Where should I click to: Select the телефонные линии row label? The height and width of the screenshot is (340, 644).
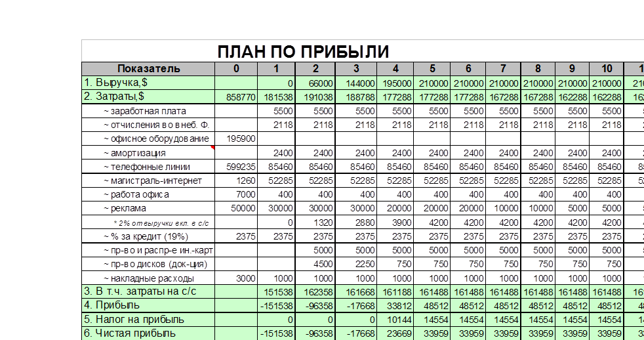tap(148, 167)
